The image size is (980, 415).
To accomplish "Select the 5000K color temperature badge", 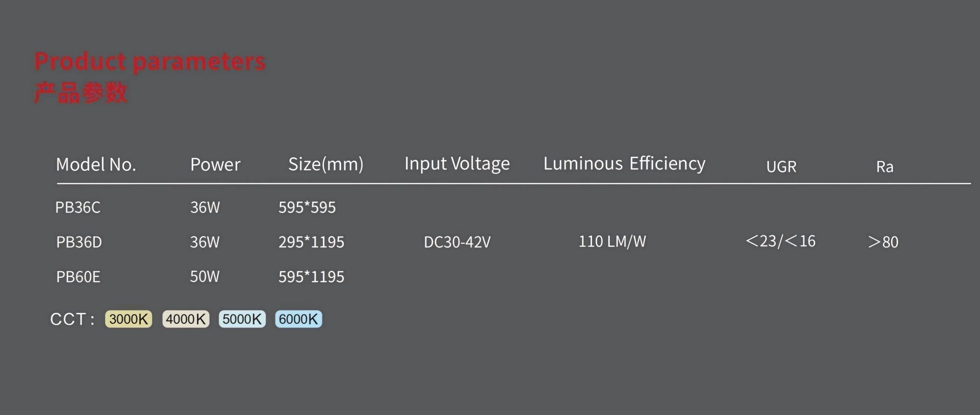I will 242,319.
